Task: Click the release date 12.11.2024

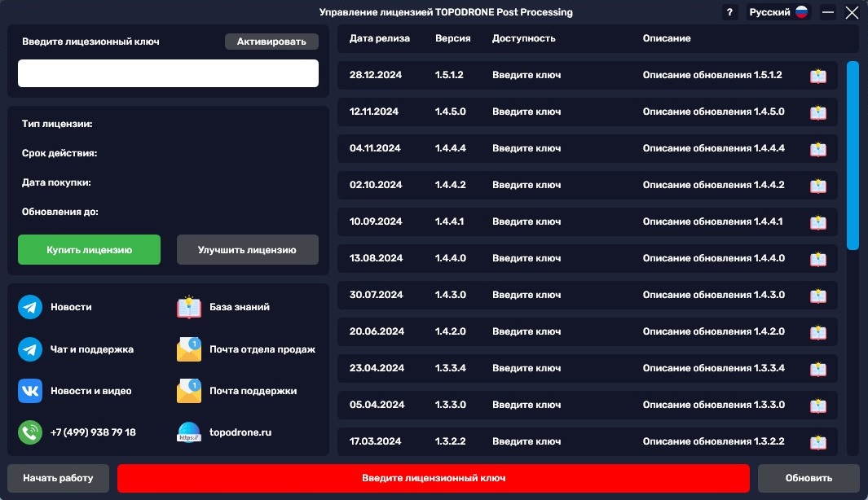Action: point(373,112)
